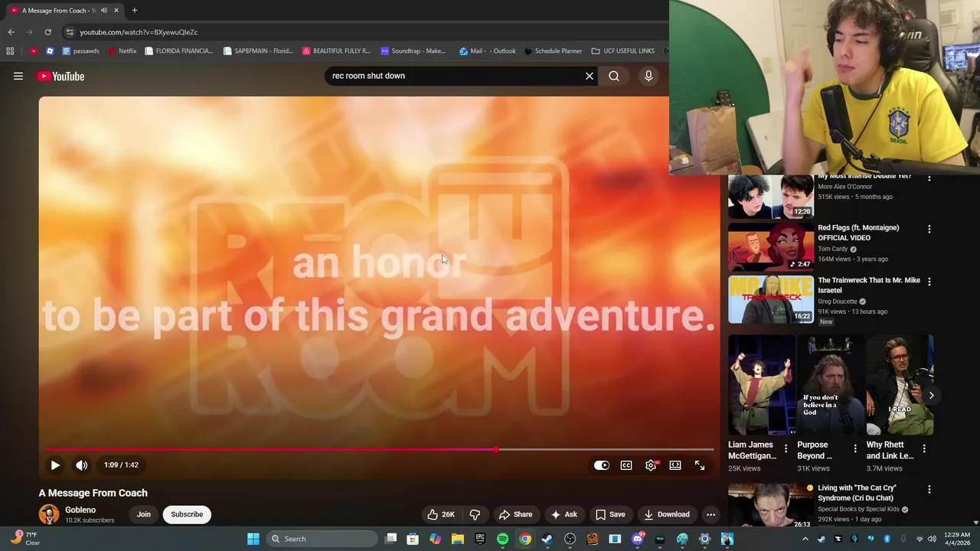This screenshot has width=980, height=551.
Task: Toggle the autoplay switch in player
Action: tap(602, 465)
